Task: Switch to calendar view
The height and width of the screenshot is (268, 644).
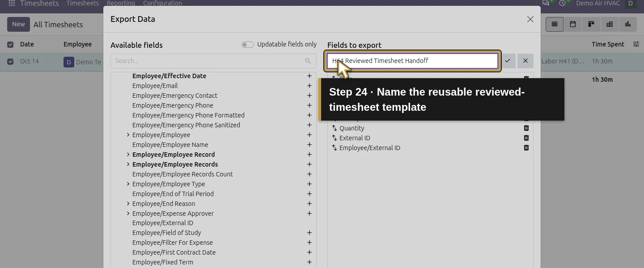Action: 573,24
